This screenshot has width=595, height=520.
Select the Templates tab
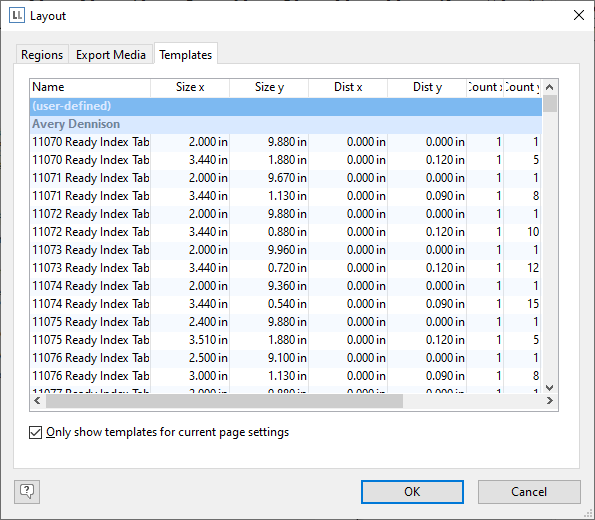click(186, 55)
